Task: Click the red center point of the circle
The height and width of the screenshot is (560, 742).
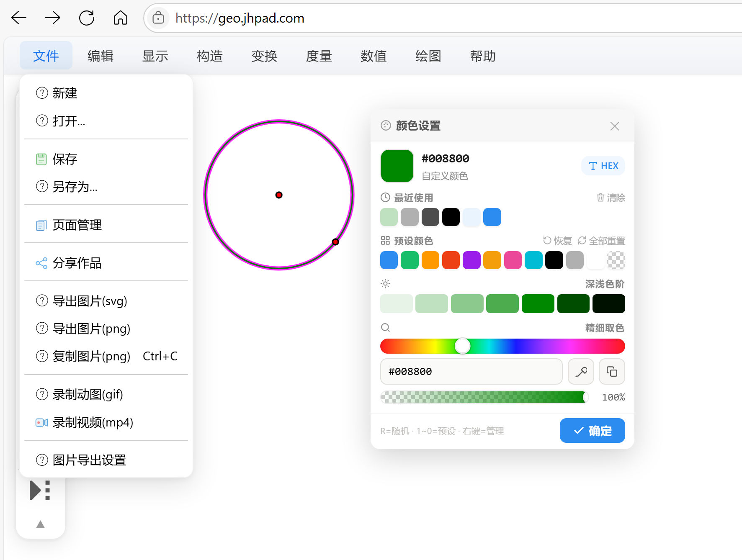Action: [279, 195]
